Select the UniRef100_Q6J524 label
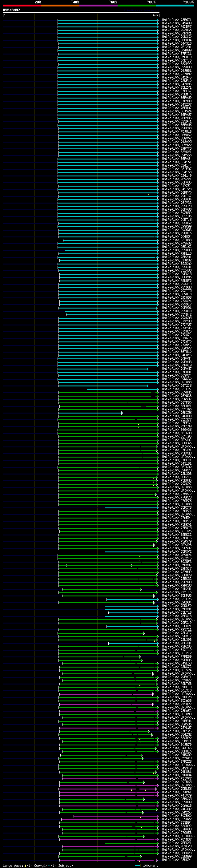This screenshot has width=197, height=868. point(176,111)
